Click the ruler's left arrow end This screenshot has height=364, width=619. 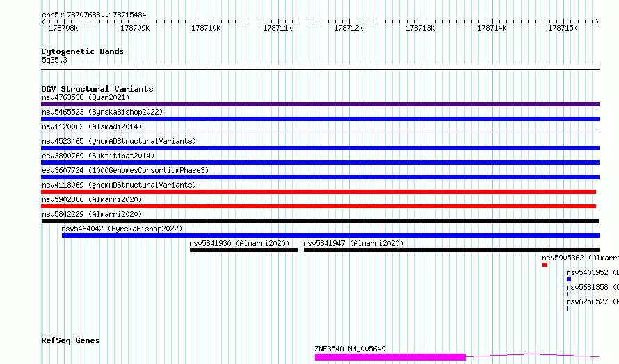[x=43, y=22]
